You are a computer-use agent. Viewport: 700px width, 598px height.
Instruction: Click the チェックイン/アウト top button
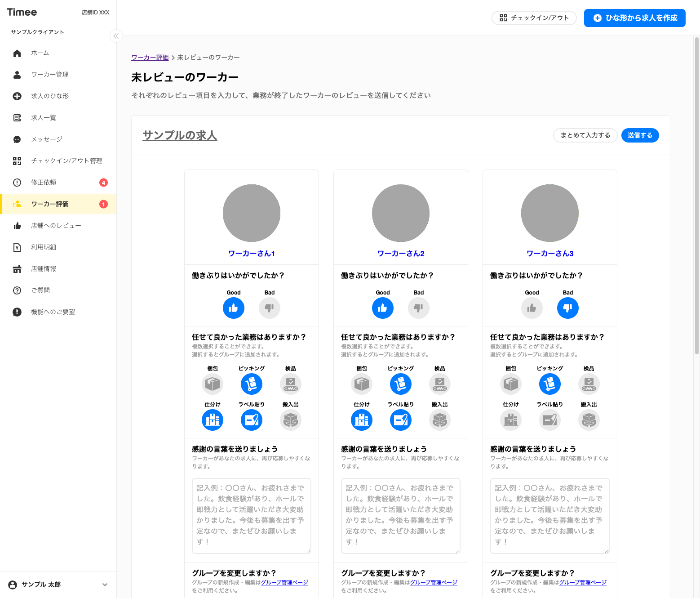point(534,18)
